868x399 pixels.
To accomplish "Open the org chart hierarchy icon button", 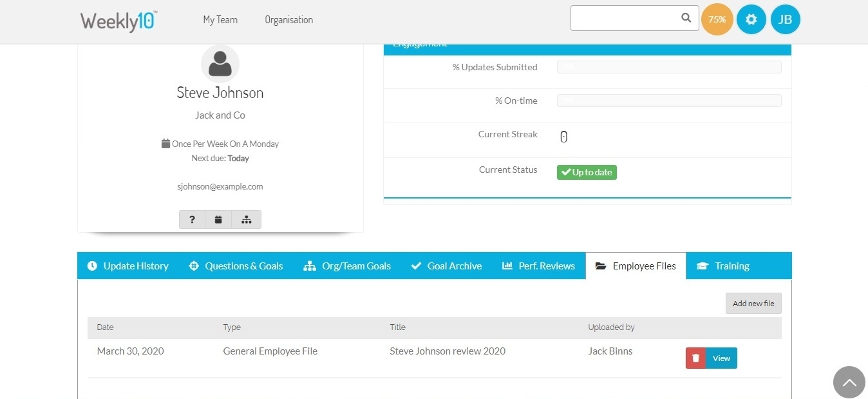I will tap(246, 220).
